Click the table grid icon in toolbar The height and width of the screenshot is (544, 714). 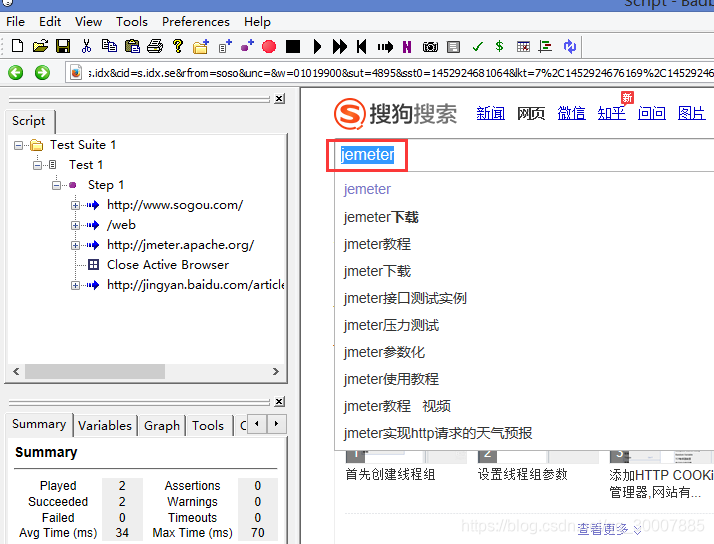point(523,46)
